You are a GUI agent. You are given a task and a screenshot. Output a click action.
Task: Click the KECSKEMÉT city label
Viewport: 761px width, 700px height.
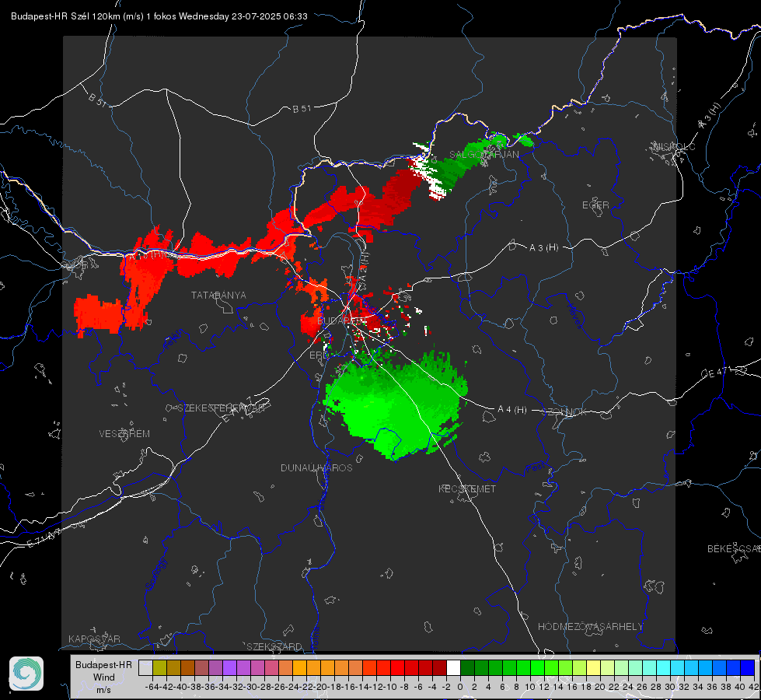pos(467,489)
